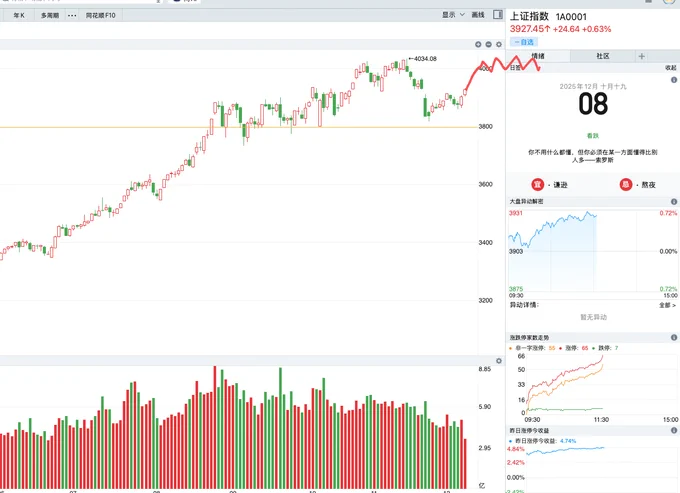Switch to the 年K period tab
The height and width of the screenshot is (493, 680).
click(19, 15)
